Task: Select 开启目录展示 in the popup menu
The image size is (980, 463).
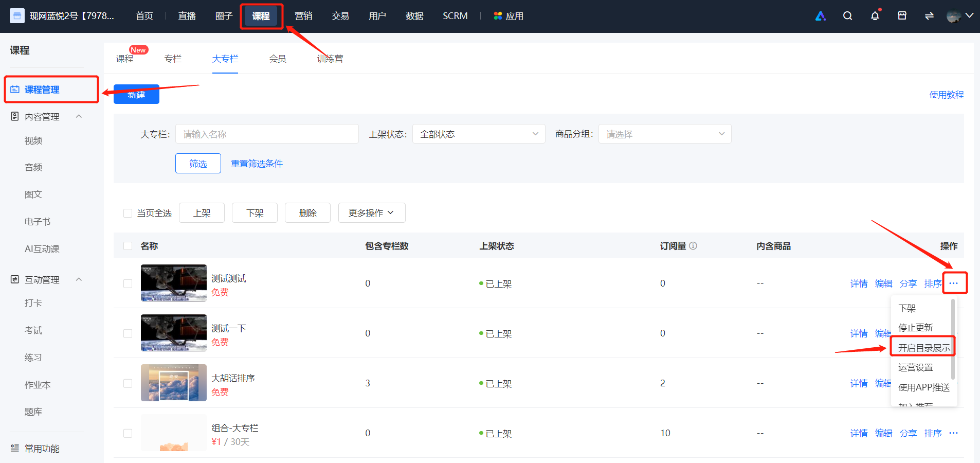Action: 924,348
